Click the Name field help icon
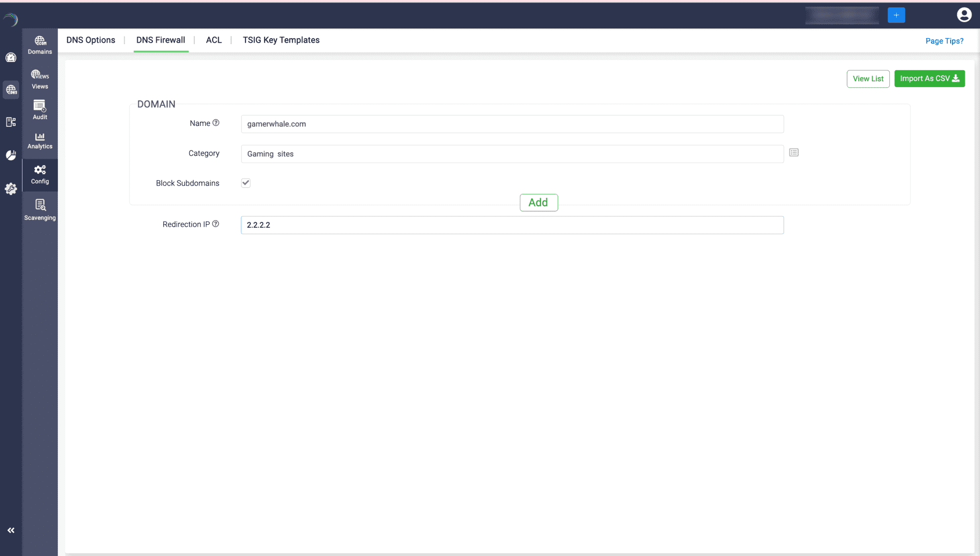This screenshot has height=556, width=980. (216, 123)
